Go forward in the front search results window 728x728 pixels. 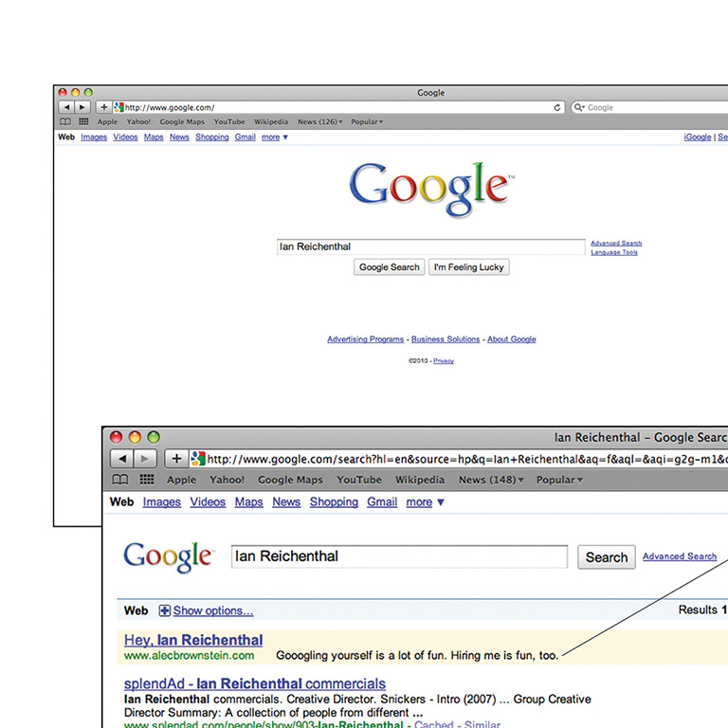145,459
